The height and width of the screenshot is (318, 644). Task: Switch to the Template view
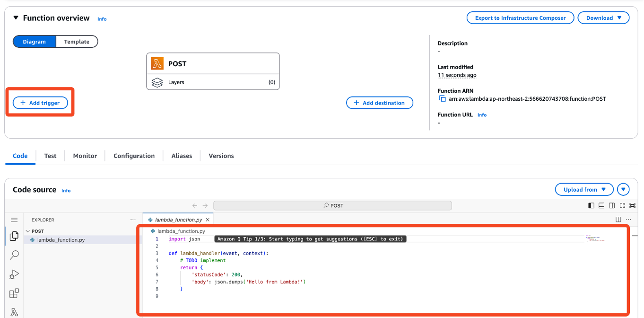coord(77,42)
